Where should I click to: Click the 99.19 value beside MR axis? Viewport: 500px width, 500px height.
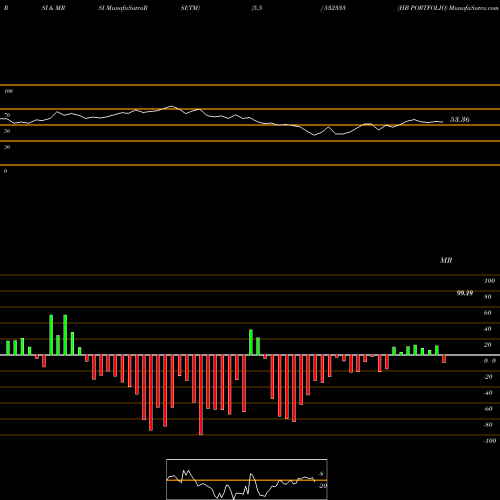tap(465, 293)
